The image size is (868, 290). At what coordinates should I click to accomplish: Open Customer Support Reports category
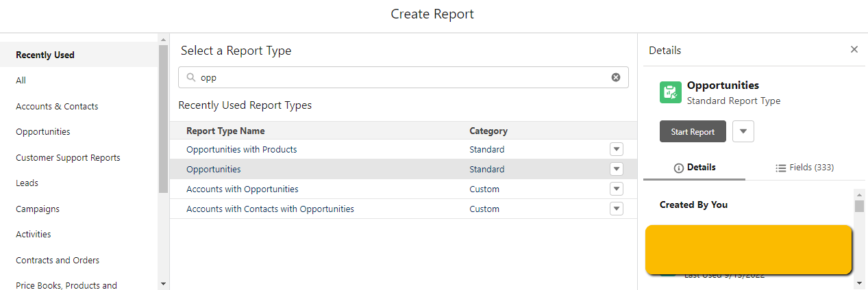coord(68,157)
